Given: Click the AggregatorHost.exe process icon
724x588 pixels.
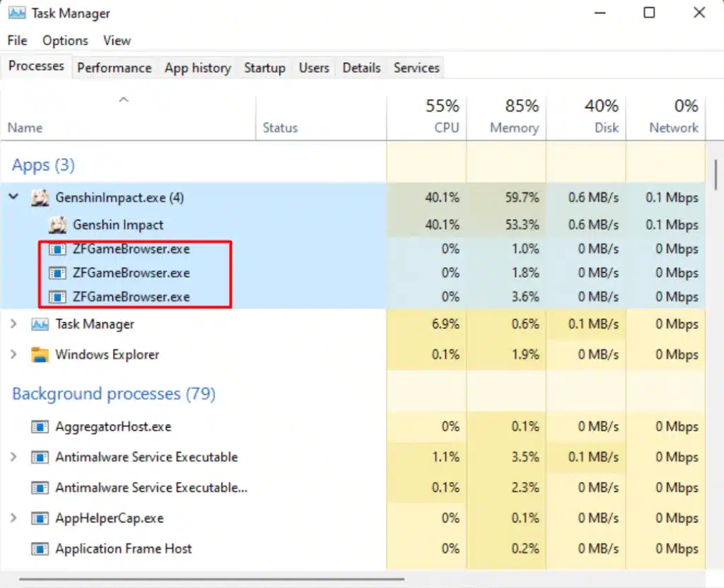Looking at the screenshot, I should 40,427.
